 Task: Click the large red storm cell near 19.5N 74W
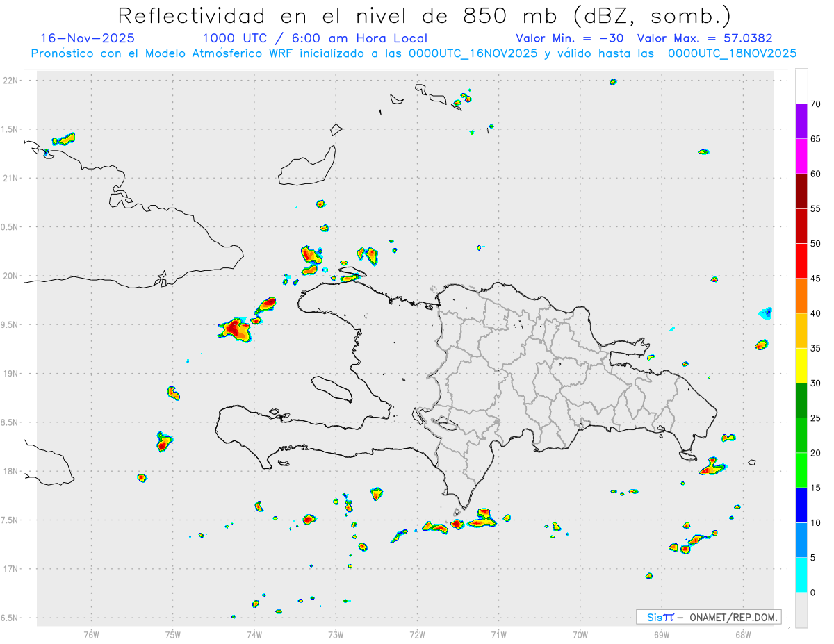[236, 329]
